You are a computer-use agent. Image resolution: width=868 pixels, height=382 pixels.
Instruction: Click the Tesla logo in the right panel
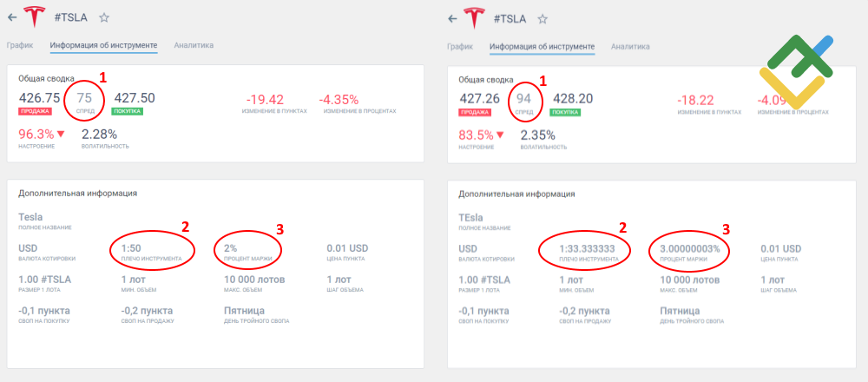474,18
